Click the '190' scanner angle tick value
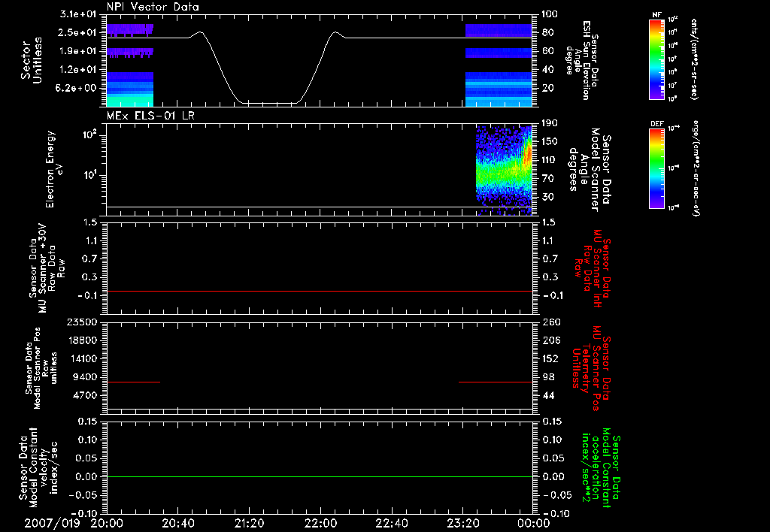 point(550,122)
